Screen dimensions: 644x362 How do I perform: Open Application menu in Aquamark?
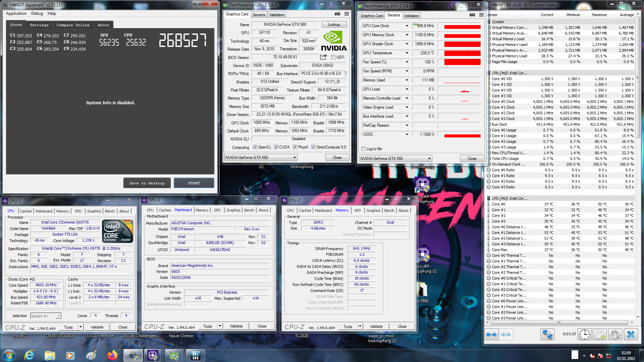(x=16, y=13)
